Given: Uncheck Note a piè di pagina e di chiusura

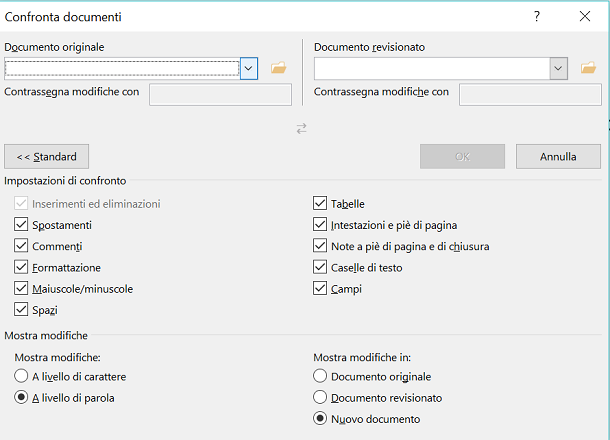Looking at the screenshot, I should pyautogui.click(x=320, y=246).
